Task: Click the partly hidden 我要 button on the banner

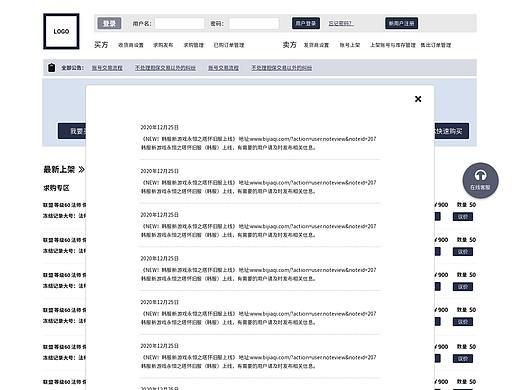Action: coord(72,131)
